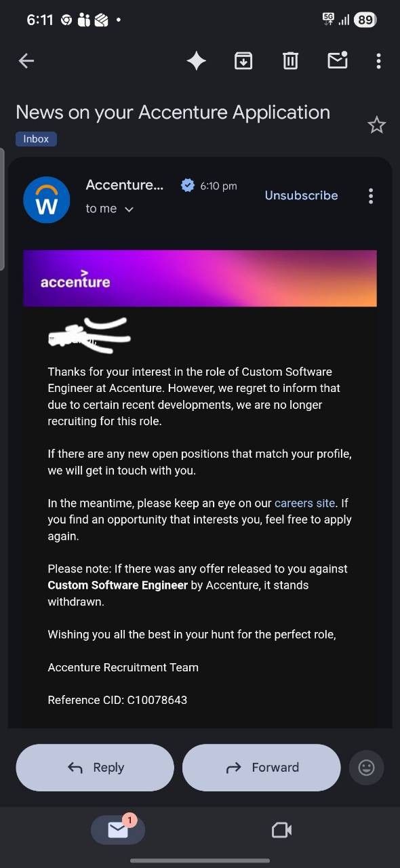Open the Gemini sparkle summarize icon
400x868 pixels.
(197, 61)
